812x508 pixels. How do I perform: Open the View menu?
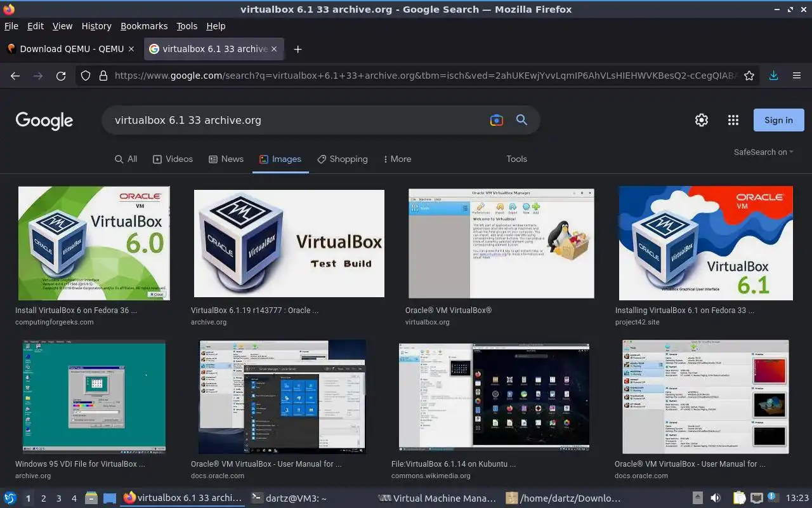62,26
